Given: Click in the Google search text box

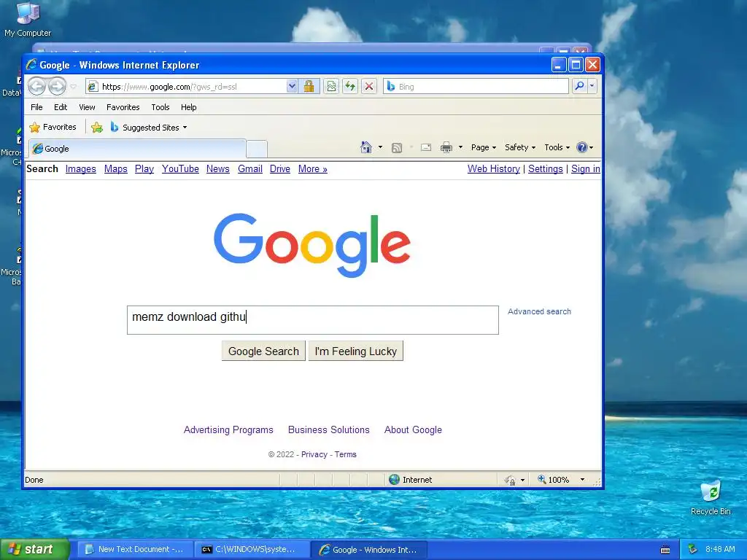Looking at the screenshot, I should coord(312,320).
